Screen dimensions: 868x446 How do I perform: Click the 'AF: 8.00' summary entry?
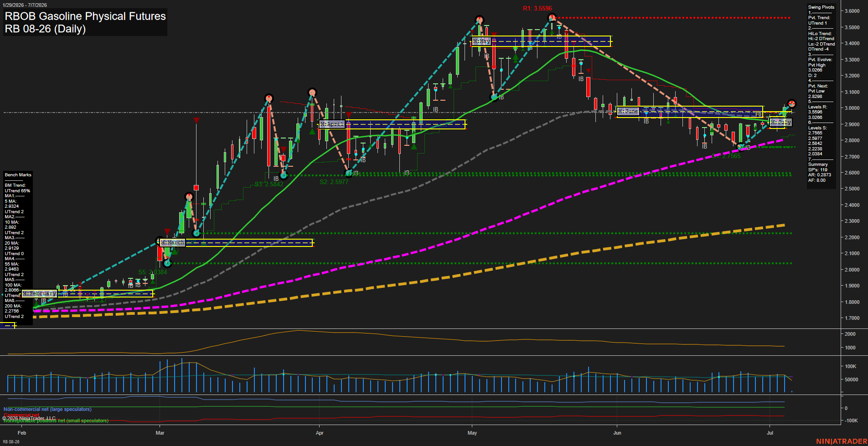click(817, 180)
